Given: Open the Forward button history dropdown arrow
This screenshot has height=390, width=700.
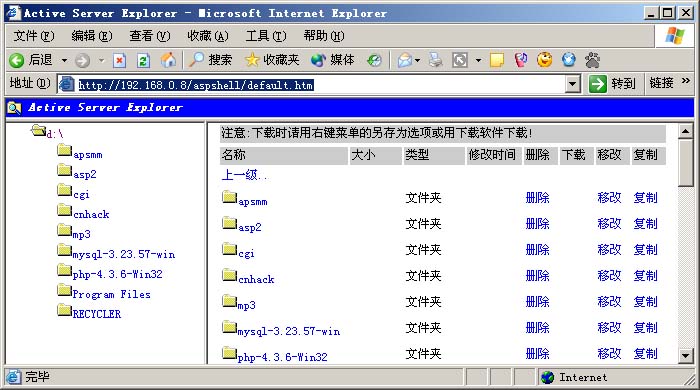Looking at the screenshot, I should 101,60.
